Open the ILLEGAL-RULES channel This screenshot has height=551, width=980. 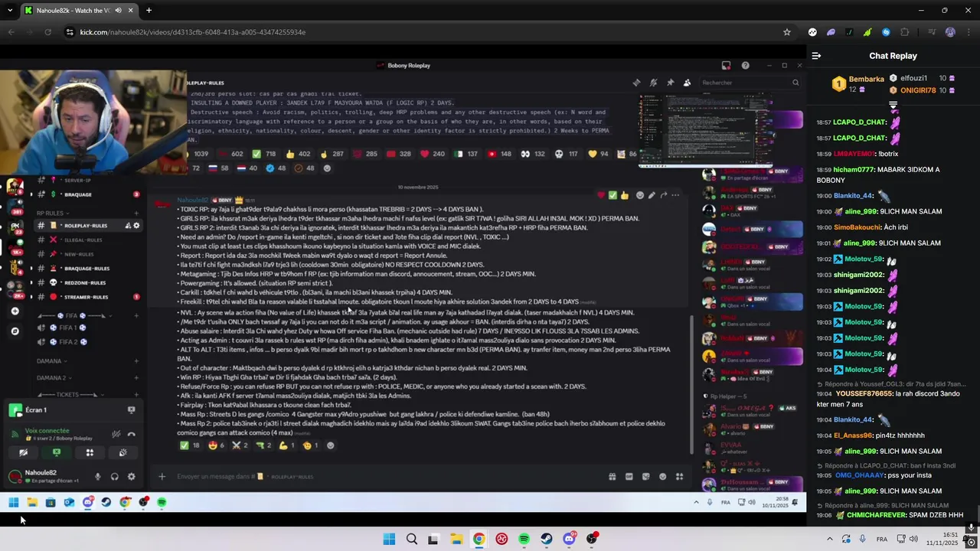[x=83, y=240]
